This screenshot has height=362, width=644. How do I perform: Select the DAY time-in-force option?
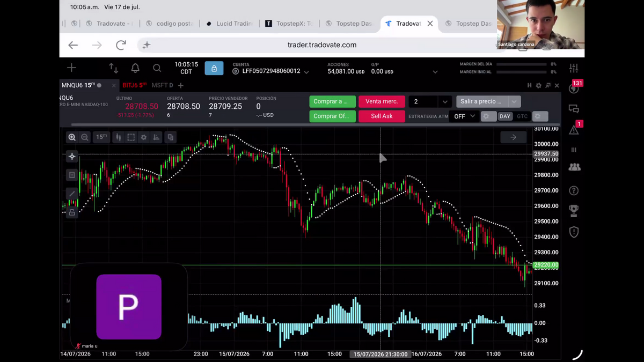(x=505, y=116)
